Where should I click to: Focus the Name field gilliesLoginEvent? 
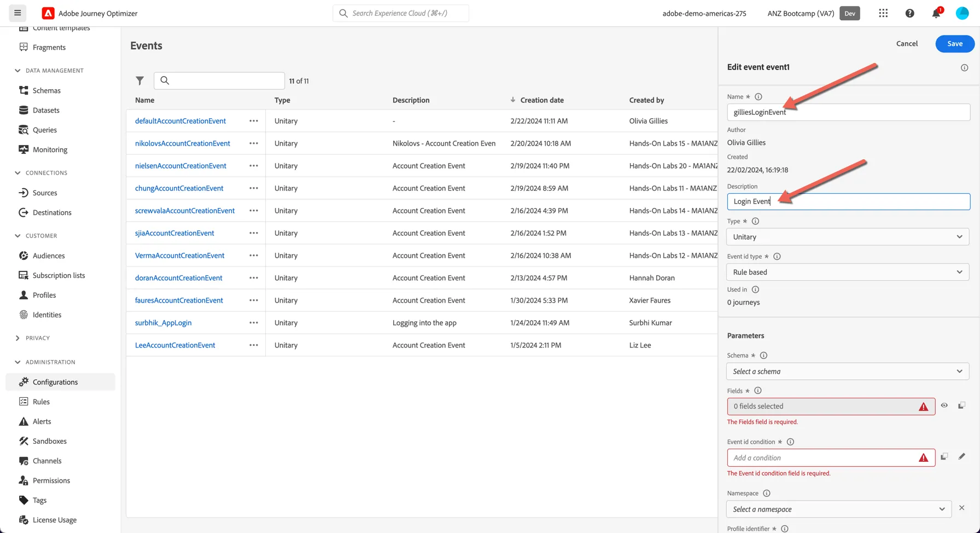[848, 112]
